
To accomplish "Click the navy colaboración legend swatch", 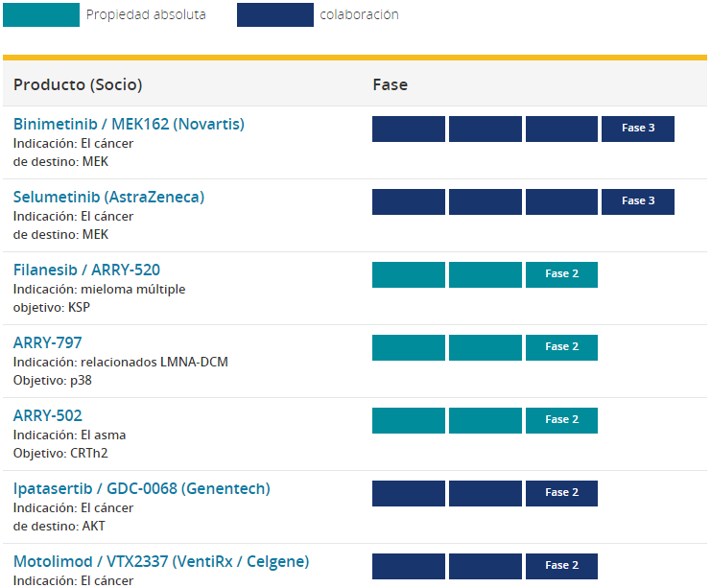I will pyautogui.click(x=275, y=14).
